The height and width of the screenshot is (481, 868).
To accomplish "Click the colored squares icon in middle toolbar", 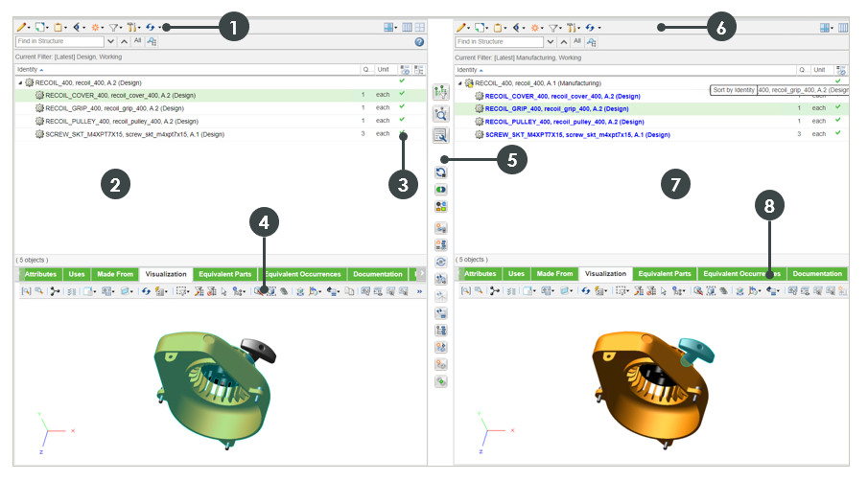I will (440, 207).
